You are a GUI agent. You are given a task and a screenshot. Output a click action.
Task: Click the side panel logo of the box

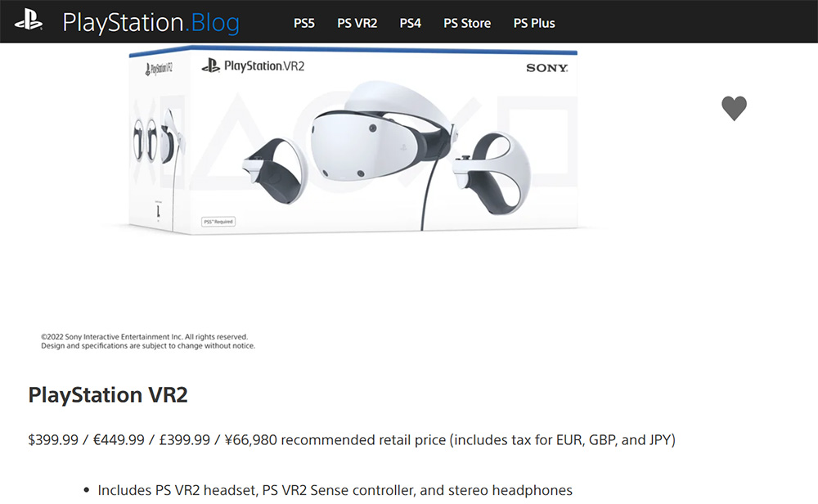tap(159, 69)
